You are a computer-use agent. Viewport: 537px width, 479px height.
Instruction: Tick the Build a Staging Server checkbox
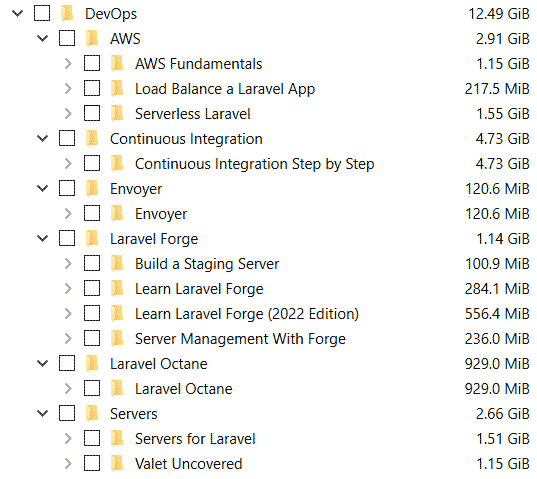coord(92,263)
